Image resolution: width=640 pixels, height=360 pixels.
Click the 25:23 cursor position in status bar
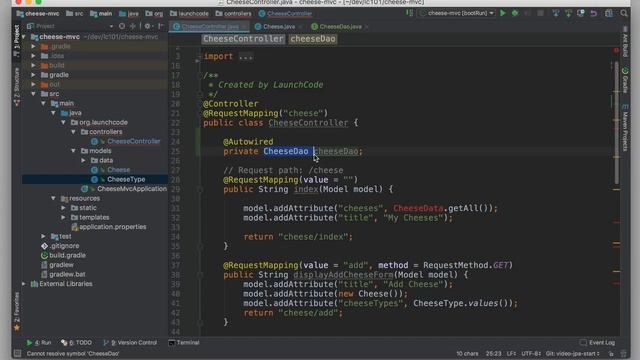coord(493,354)
